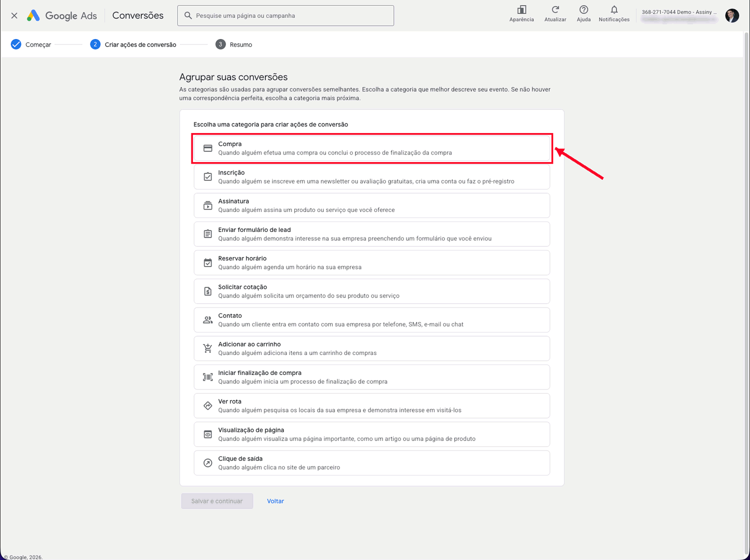Select the Clique de saída arrow icon
The image size is (750, 560).
pos(208,463)
